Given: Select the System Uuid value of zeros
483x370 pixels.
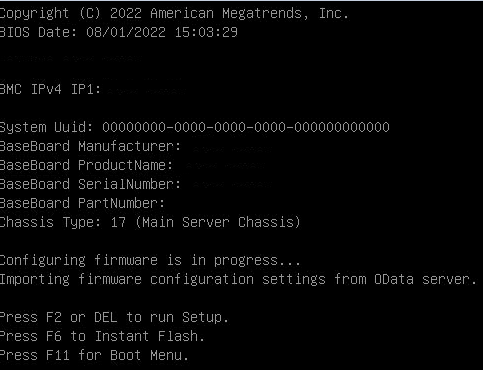Looking at the screenshot, I should (246, 127).
